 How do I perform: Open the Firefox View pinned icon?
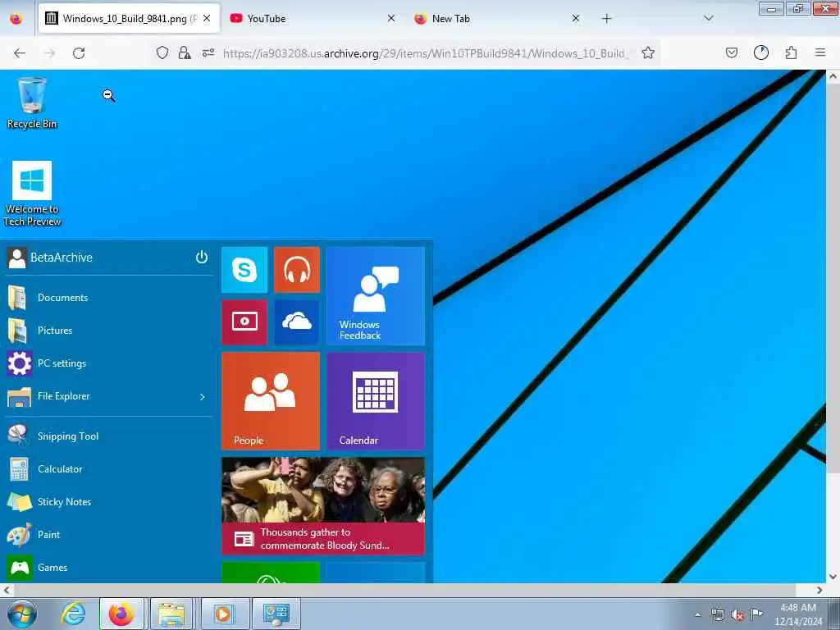[16, 19]
